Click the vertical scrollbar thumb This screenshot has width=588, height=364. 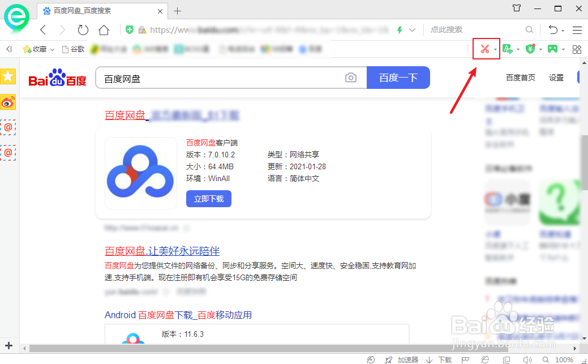point(584,163)
